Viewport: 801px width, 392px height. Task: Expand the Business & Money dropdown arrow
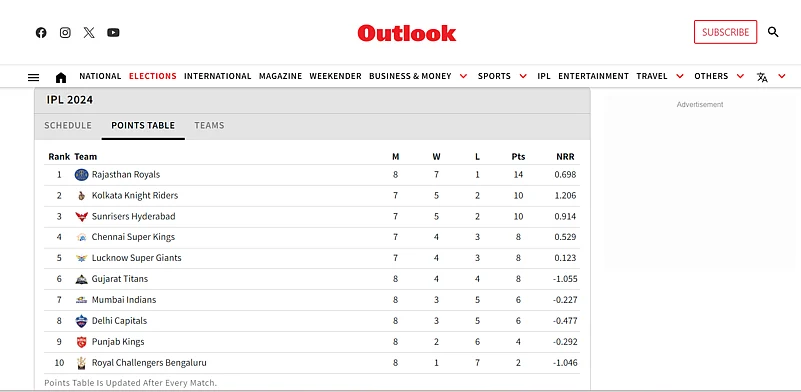pyautogui.click(x=463, y=76)
